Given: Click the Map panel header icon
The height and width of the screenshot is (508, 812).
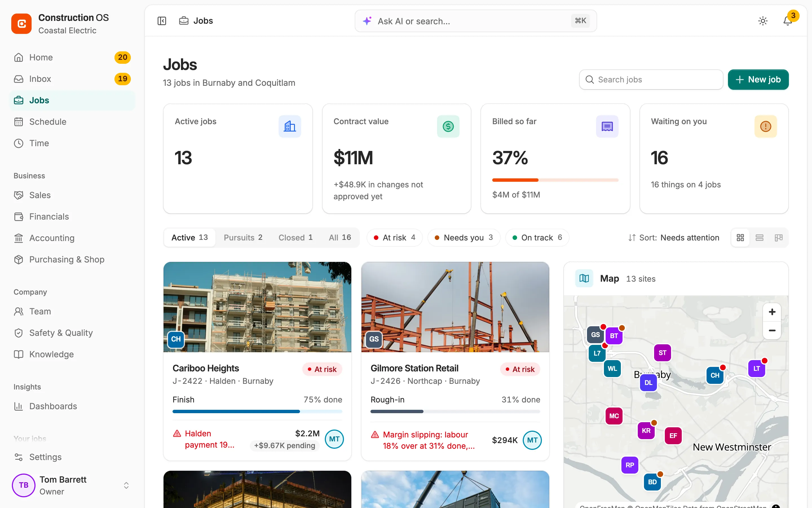Looking at the screenshot, I should click(x=584, y=278).
